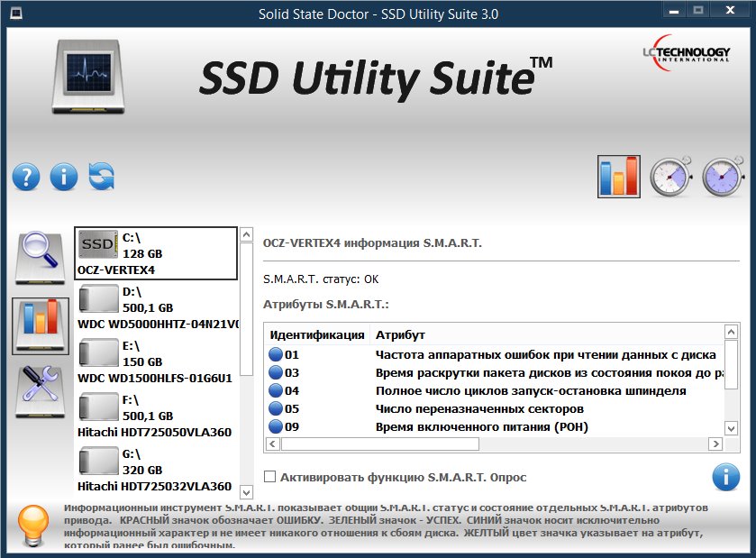Click the refresh drives icon
756x558 pixels.
(x=102, y=177)
